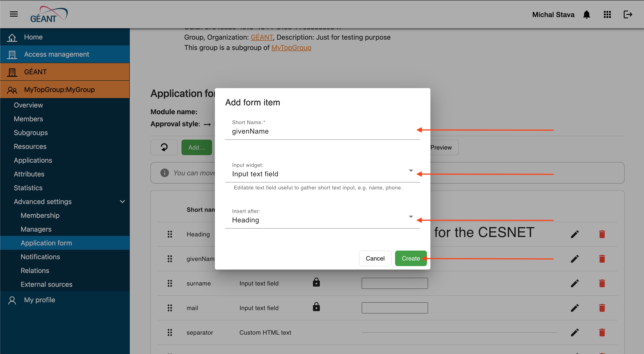Delete the Heading row with trash icon
The width and height of the screenshot is (644, 354).
[x=602, y=234]
